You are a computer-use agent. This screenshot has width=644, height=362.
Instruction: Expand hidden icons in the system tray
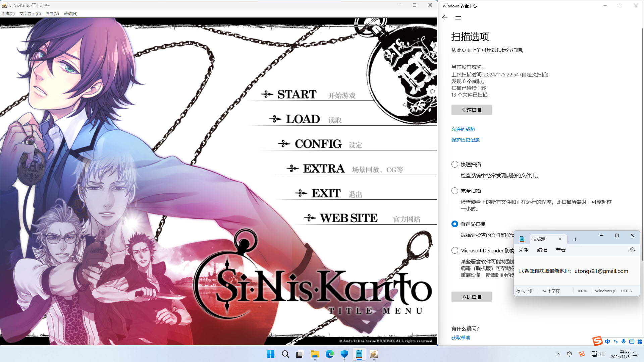tap(558, 354)
